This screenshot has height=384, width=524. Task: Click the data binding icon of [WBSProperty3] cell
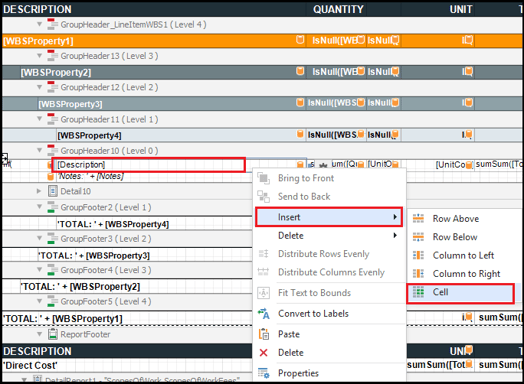click(300, 102)
